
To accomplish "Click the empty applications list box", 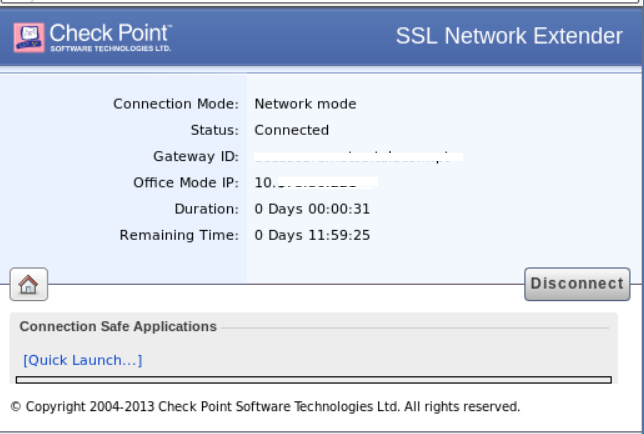I will pyautogui.click(x=314, y=380).
